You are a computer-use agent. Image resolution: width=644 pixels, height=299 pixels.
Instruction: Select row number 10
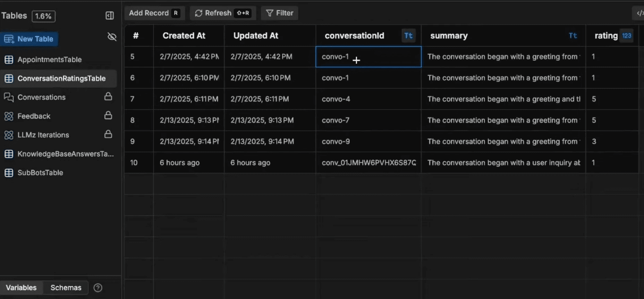(139, 162)
